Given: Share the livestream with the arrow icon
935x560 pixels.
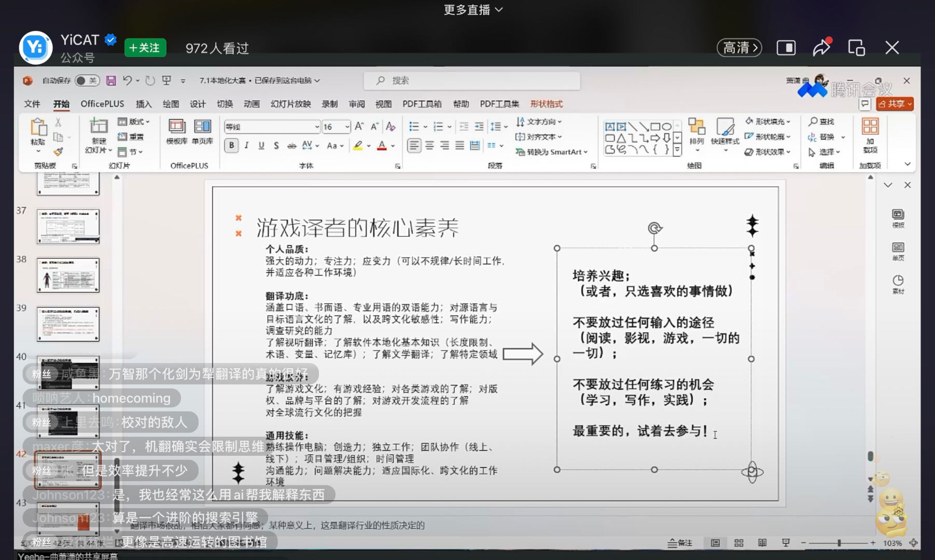Looking at the screenshot, I should click(x=821, y=48).
